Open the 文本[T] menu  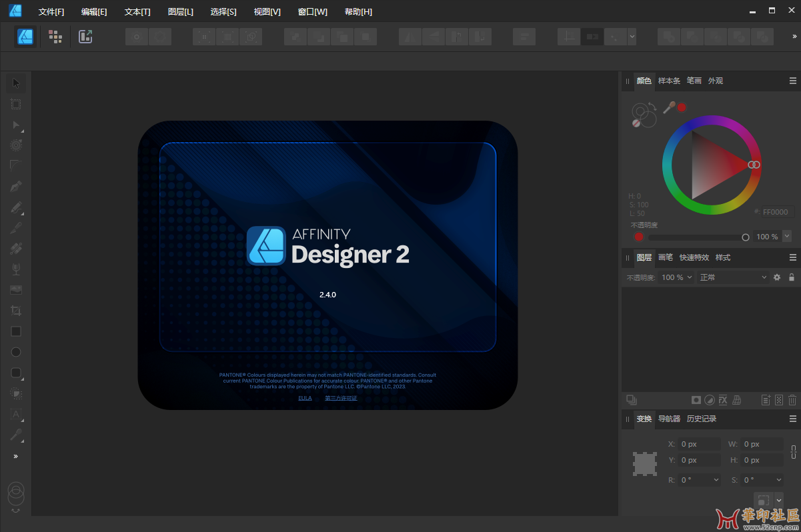(x=137, y=12)
